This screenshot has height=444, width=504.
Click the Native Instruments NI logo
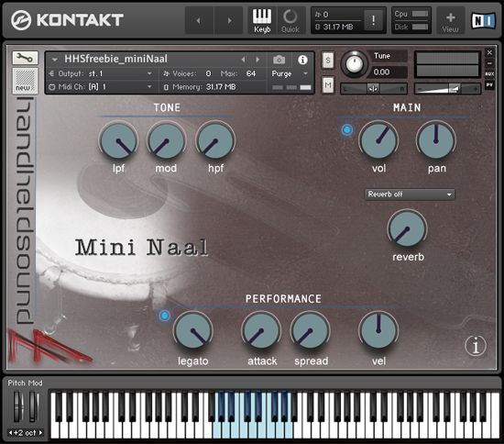tap(483, 21)
